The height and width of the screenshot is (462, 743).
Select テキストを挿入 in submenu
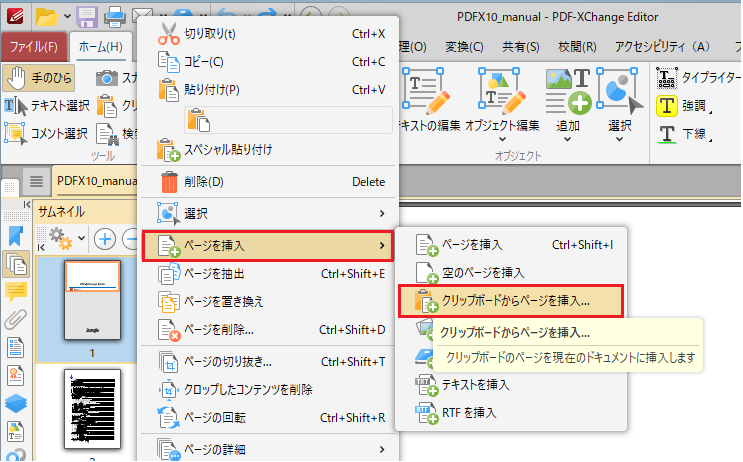(511, 385)
